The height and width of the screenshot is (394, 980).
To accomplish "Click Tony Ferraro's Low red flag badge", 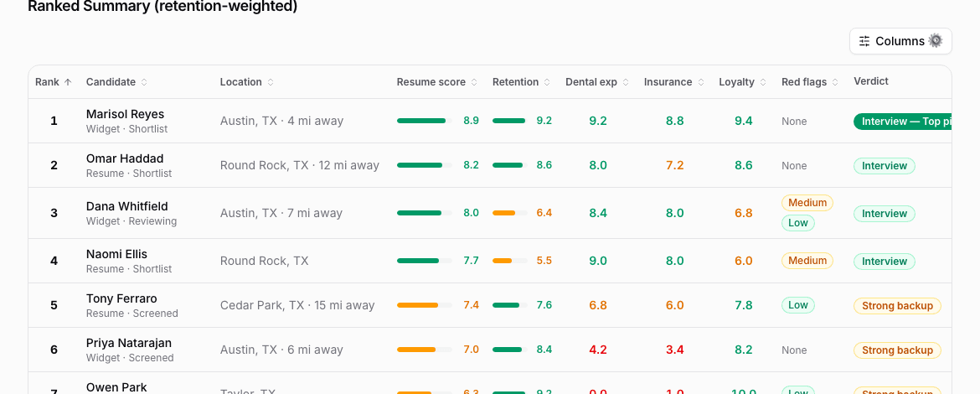I will [x=797, y=305].
